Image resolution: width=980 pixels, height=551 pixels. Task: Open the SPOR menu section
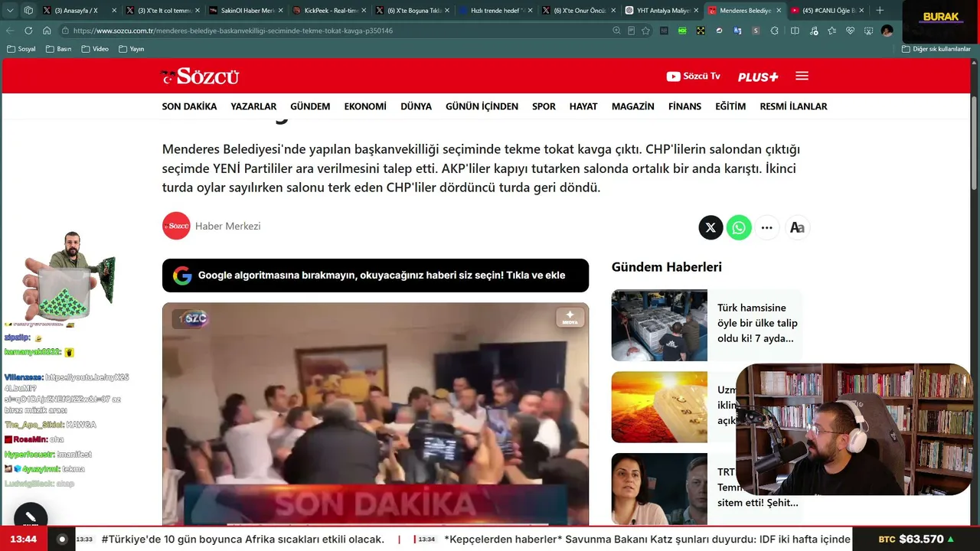544,106
